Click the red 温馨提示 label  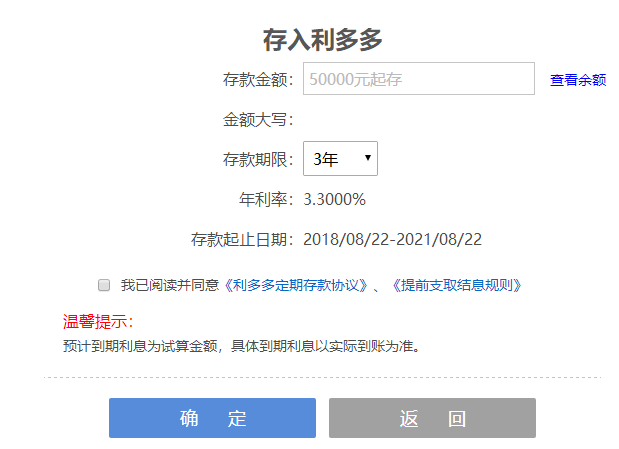pos(98,321)
